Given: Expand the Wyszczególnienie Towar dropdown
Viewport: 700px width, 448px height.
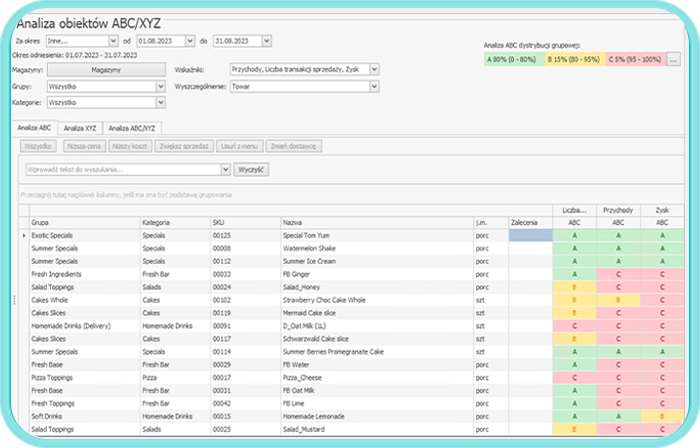Looking at the screenshot, I should (x=374, y=86).
